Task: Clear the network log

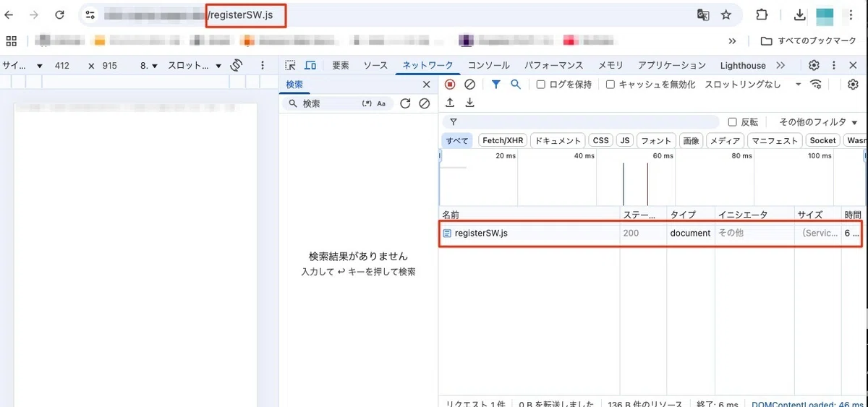Action: pyautogui.click(x=469, y=85)
